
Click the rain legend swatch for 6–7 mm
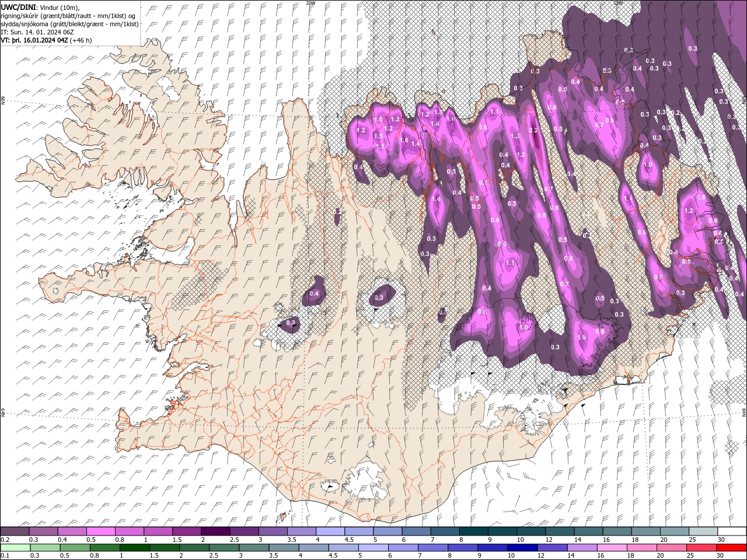click(404, 548)
